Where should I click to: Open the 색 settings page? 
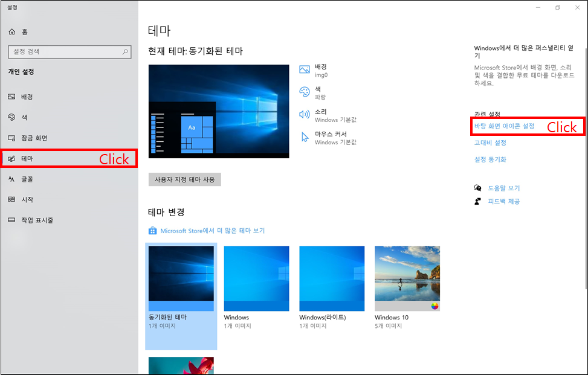point(69,117)
